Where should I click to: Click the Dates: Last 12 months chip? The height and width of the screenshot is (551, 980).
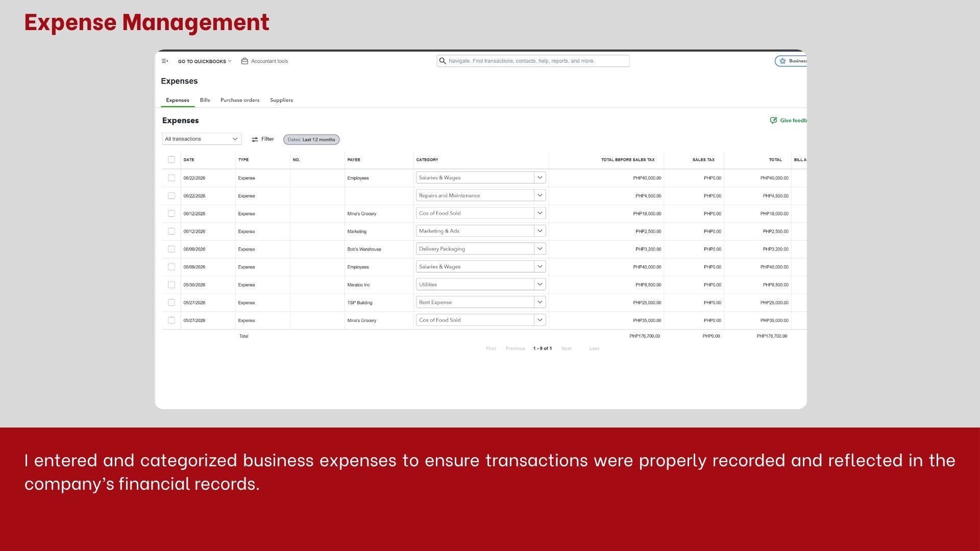click(x=311, y=140)
